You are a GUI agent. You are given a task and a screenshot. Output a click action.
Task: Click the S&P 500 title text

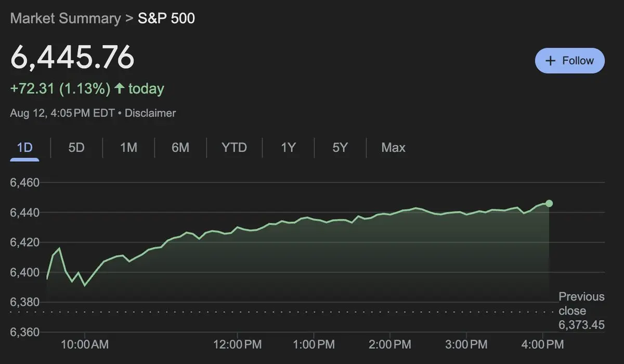click(x=166, y=18)
